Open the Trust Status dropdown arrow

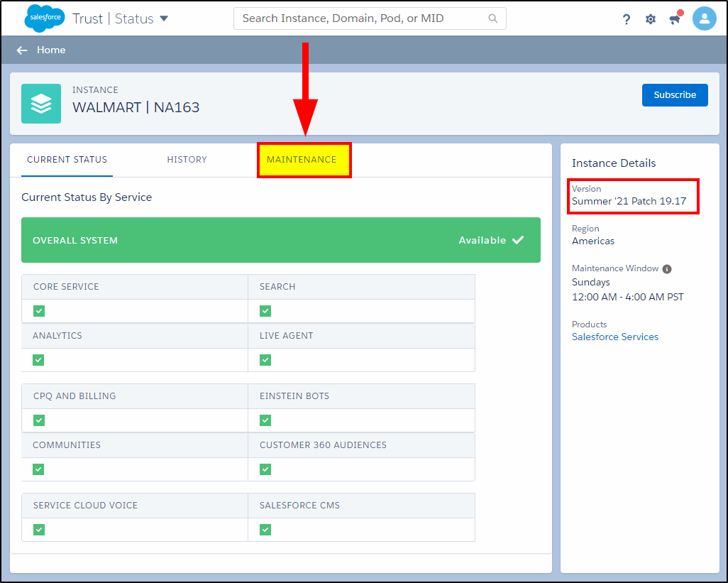[x=164, y=18]
